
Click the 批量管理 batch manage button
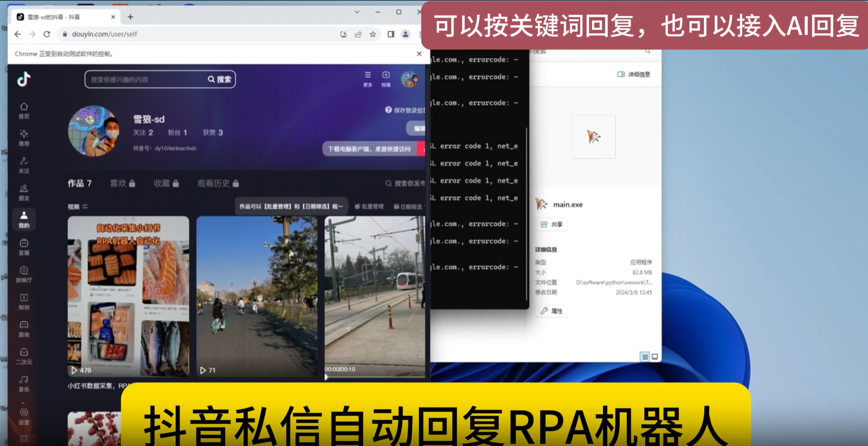[369, 206]
